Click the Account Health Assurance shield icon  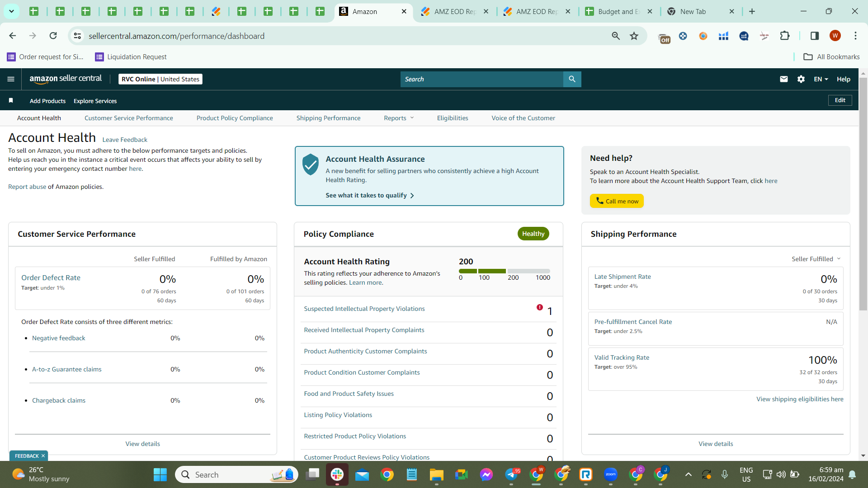click(x=311, y=164)
